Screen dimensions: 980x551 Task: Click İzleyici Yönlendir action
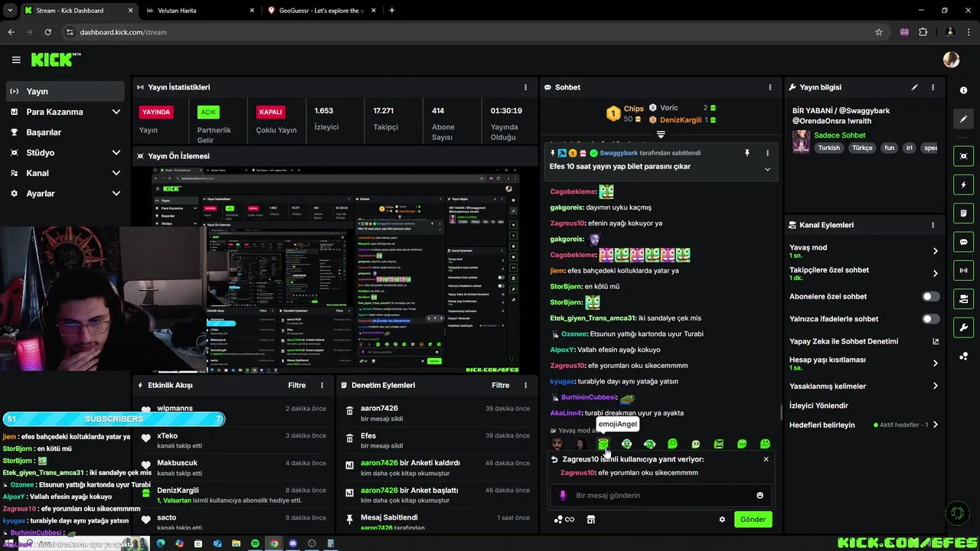(818, 406)
